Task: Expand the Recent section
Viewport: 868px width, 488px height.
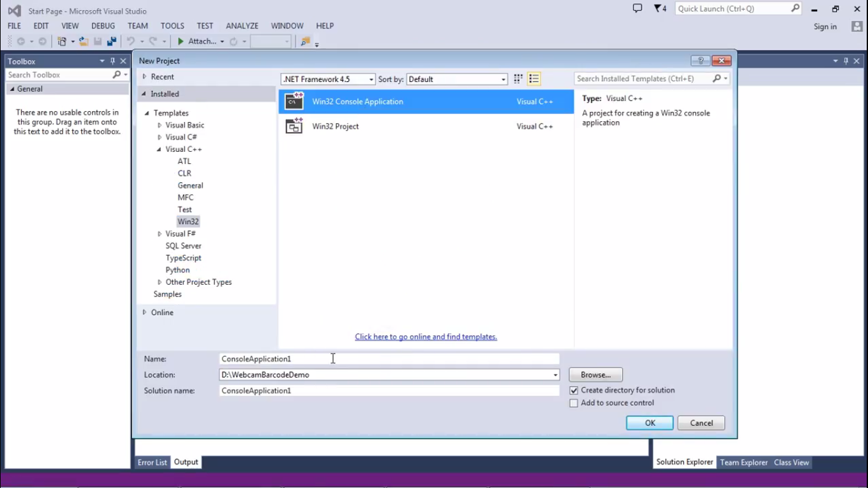Action: point(144,76)
